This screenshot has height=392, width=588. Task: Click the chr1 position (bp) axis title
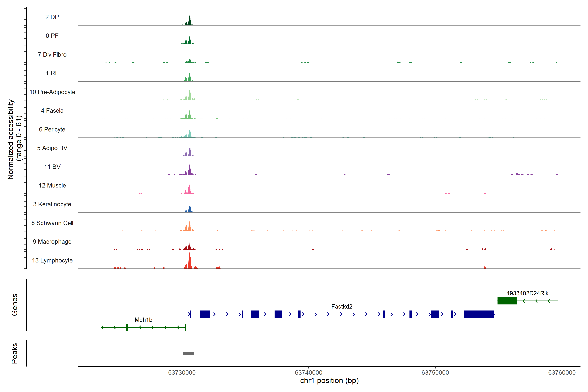click(329, 381)
